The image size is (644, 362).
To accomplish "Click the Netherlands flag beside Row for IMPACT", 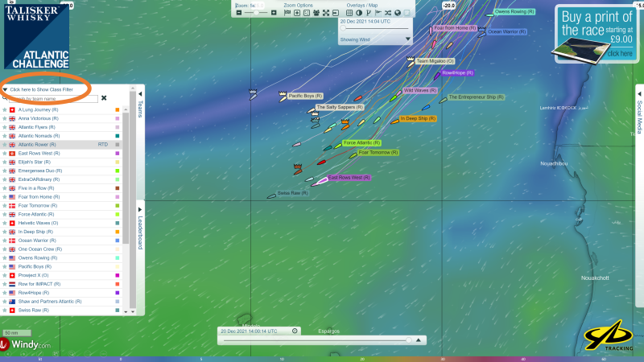I will pos(12,284).
